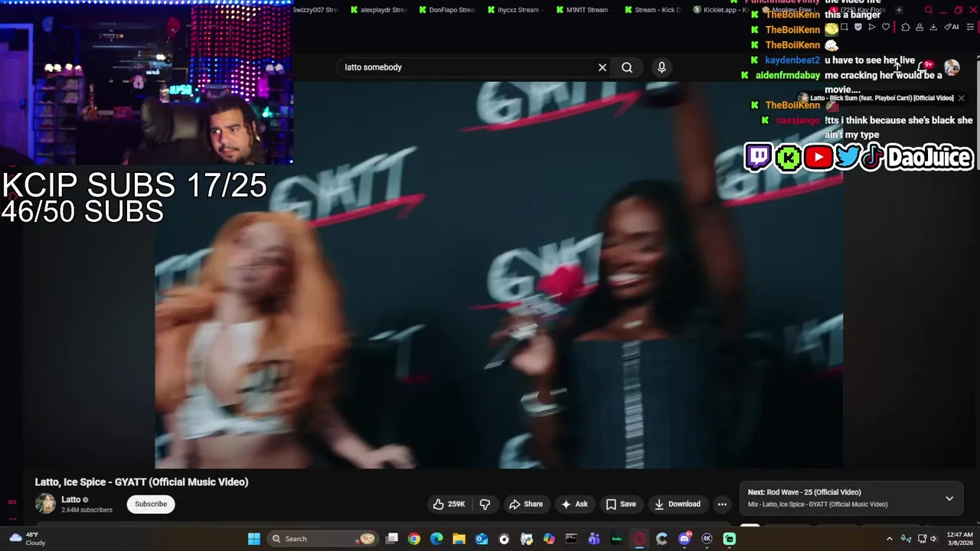The width and height of the screenshot is (980, 551).
Task: Open the ad blocker shield icon
Action: click(x=858, y=27)
